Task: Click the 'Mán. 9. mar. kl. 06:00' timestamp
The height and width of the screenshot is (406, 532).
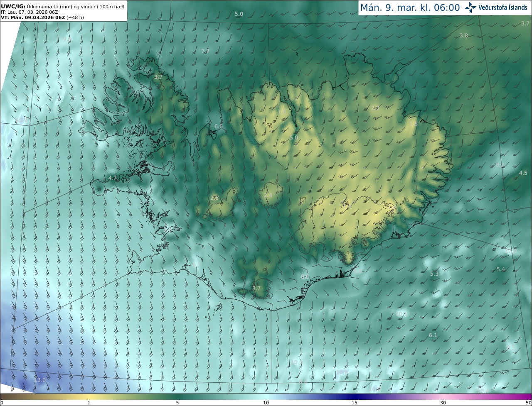Action: (410, 8)
